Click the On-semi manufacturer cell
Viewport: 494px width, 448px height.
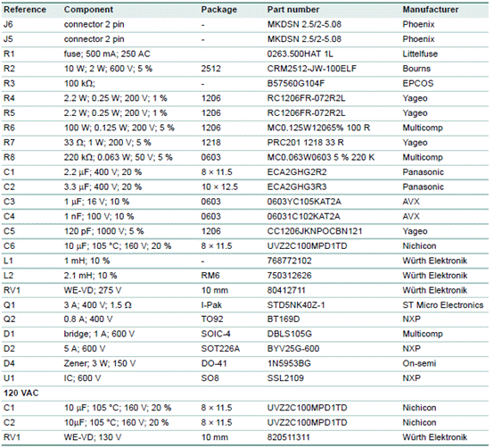[419, 363]
